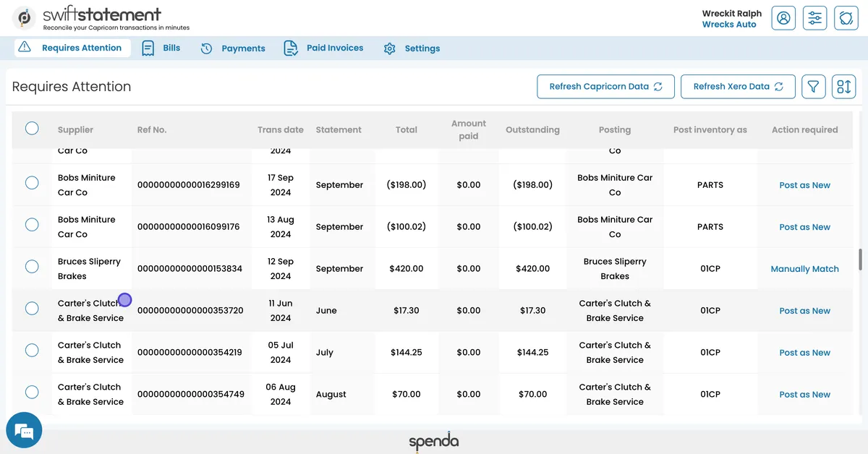Click the 01CP cell in the $420.00 row
The height and width of the screenshot is (454, 868).
coord(710,269)
